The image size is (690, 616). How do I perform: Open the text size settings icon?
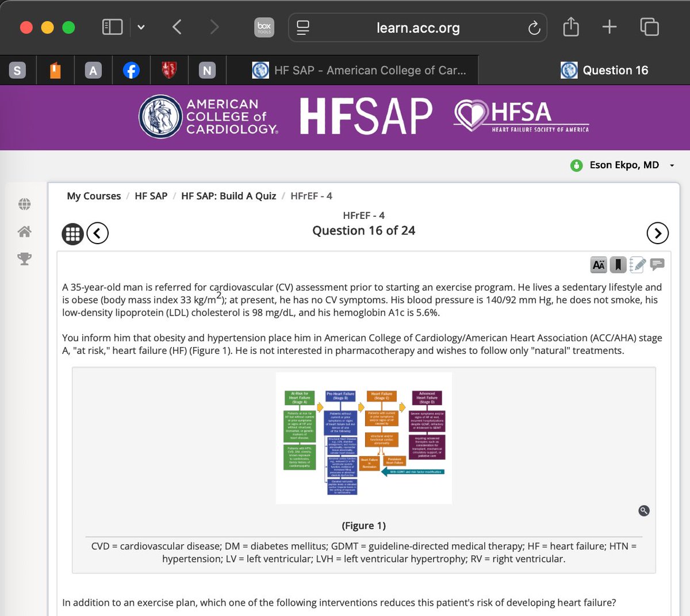(x=598, y=264)
